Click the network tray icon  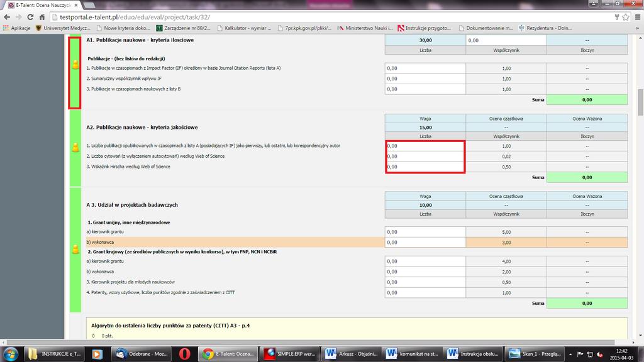pyautogui.click(x=590, y=354)
